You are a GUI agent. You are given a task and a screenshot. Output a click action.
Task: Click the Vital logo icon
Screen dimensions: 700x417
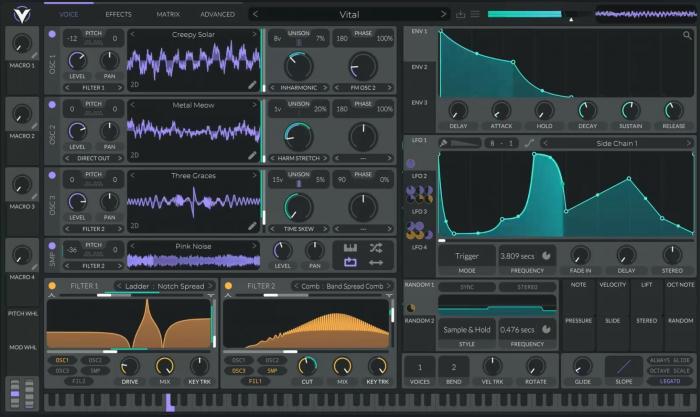click(x=21, y=14)
